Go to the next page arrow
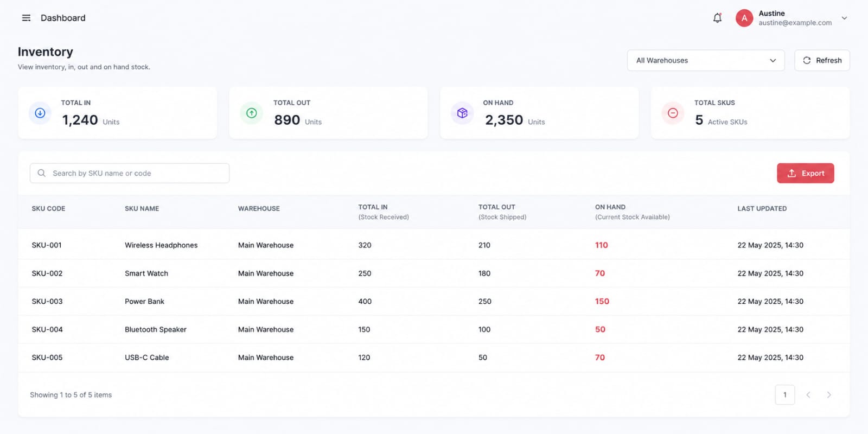The image size is (868, 434). (x=829, y=395)
